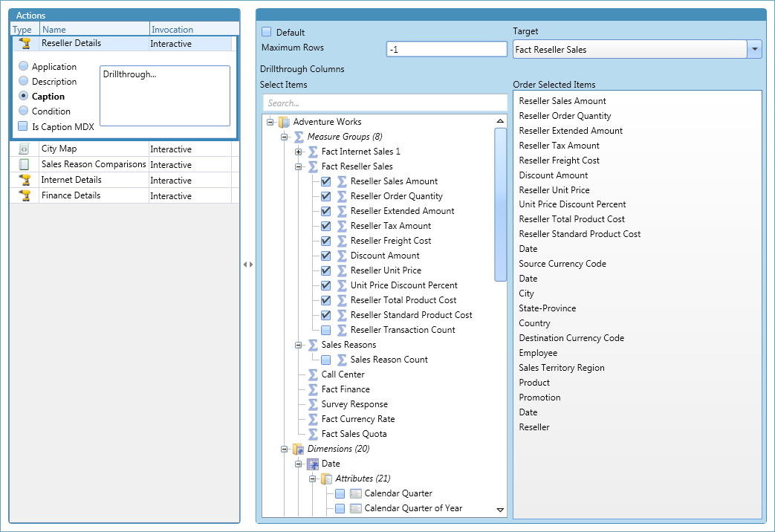The image size is (775, 532).
Task: Click the Fact Currency Rate sigma icon
Action: (313, 419)
